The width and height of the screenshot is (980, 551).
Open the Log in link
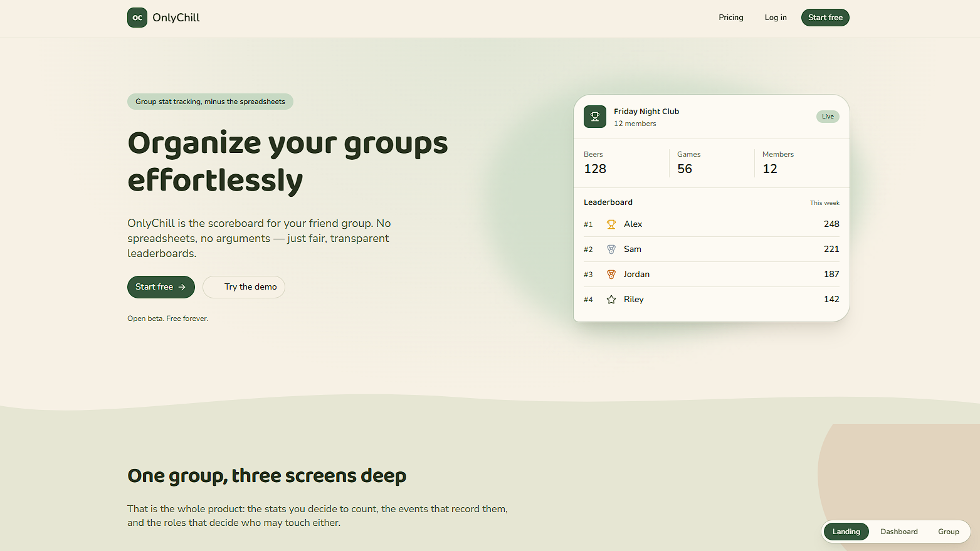tap(776, 18)
